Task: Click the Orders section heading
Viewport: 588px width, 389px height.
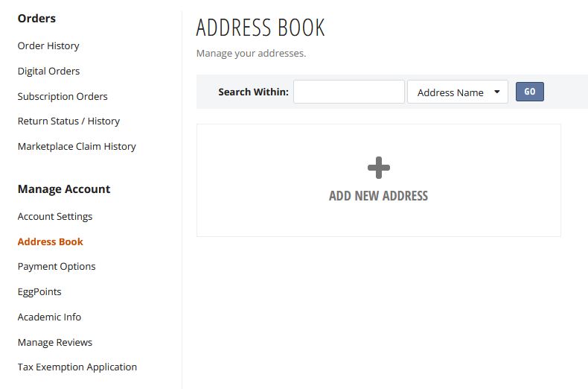Action: [36, 19]
